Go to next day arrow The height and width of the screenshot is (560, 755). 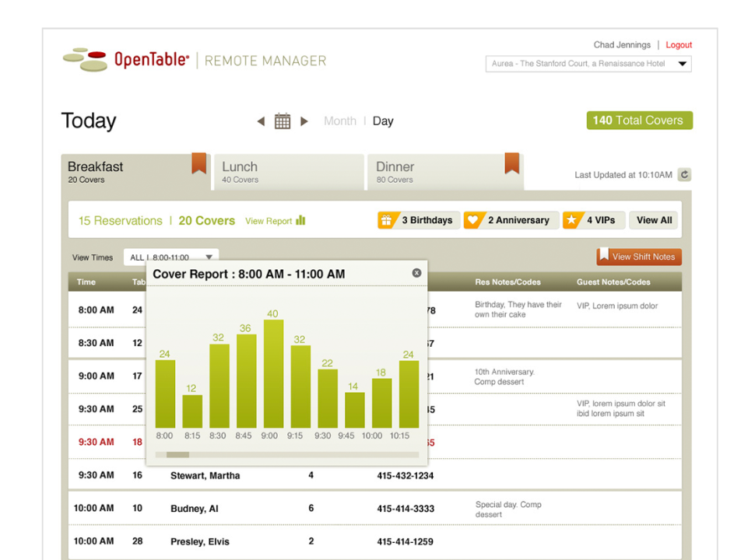point(304,121)
